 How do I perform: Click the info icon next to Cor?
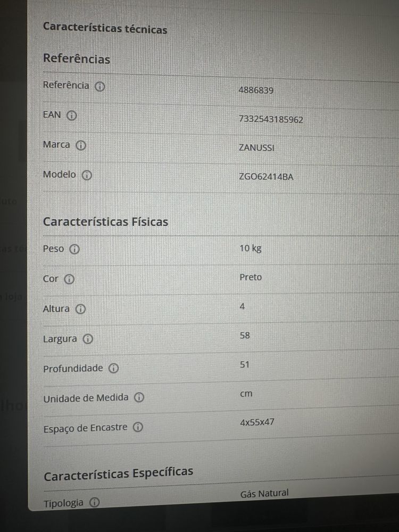click(69, 279)
